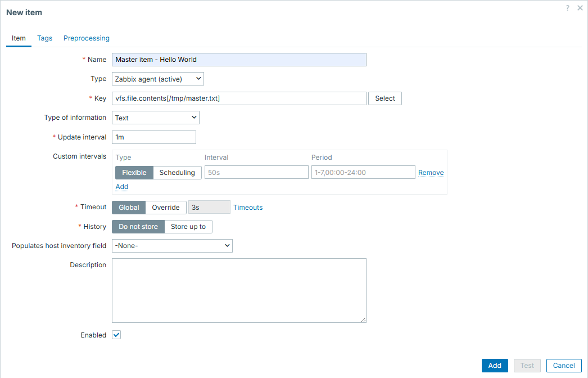Open the Preprocessing tab
This screenshot has height=378, width=588.
(x=87, y=38)
